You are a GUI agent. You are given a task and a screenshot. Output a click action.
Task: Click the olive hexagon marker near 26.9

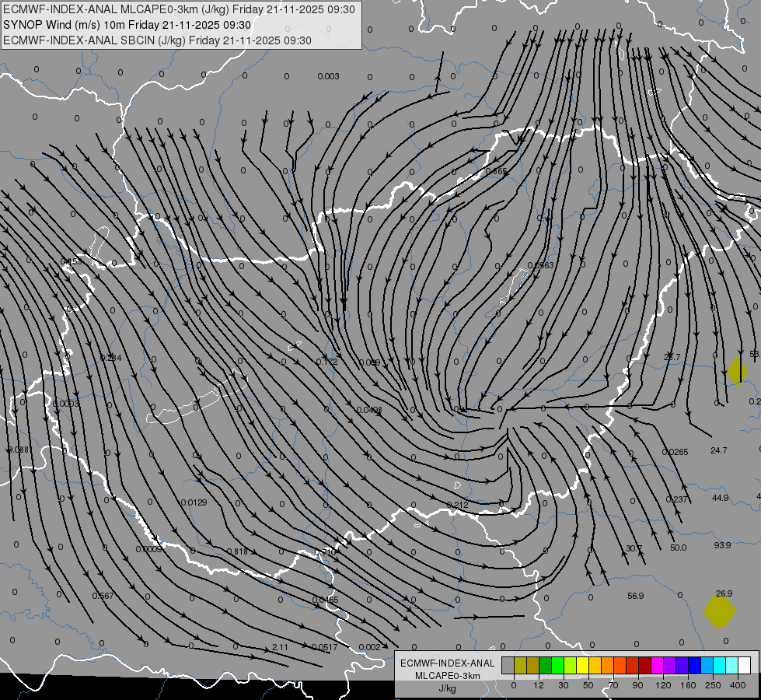720,611
